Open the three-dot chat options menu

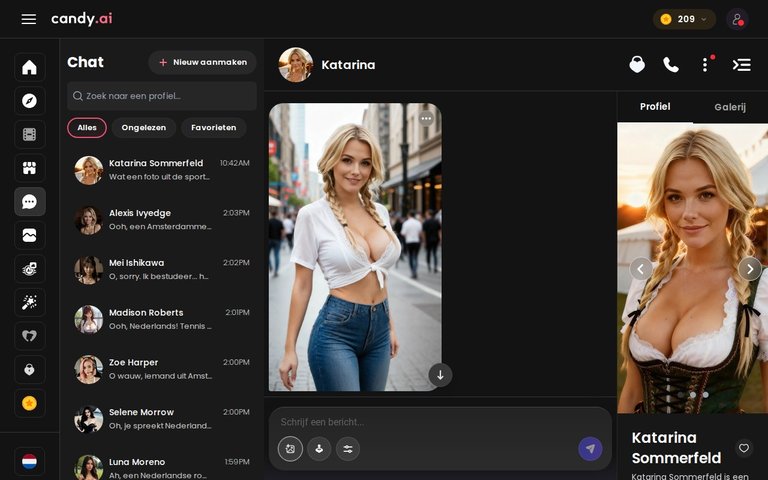pos(705,65)
